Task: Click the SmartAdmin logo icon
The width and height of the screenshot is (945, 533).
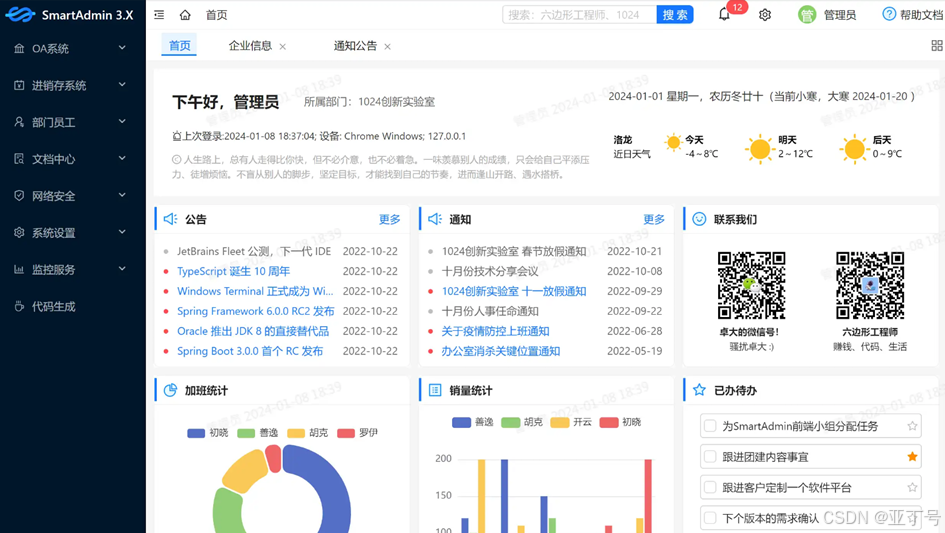Action: pos(20,14)
